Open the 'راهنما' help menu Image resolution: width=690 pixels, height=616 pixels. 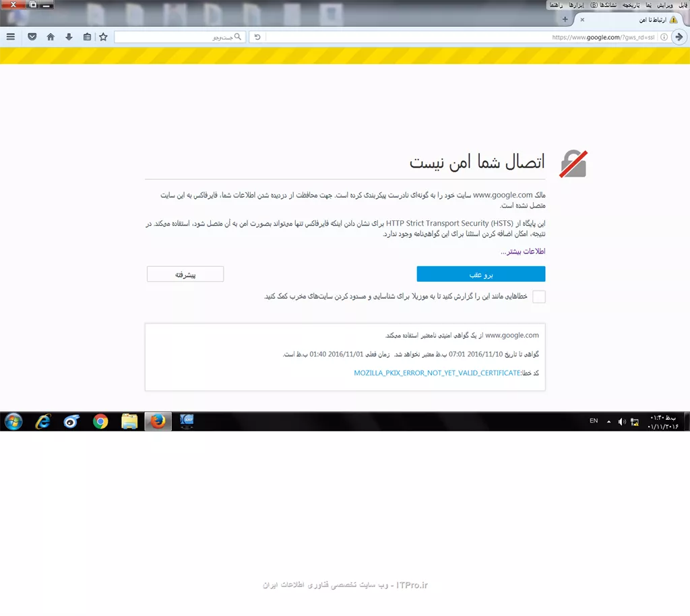[x=556, y=5]
